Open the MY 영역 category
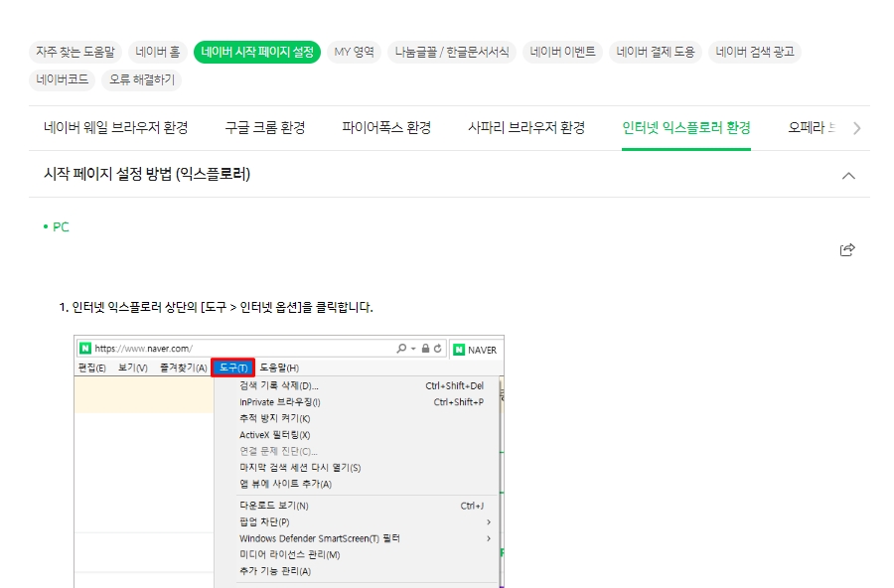The image size is (894, 588). click(x=354, y=52)
